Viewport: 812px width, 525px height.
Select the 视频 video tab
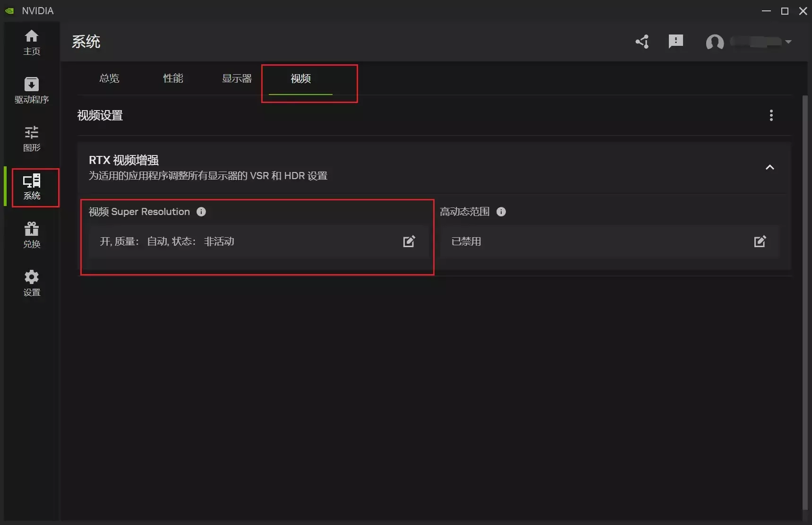tap(300, 78)
